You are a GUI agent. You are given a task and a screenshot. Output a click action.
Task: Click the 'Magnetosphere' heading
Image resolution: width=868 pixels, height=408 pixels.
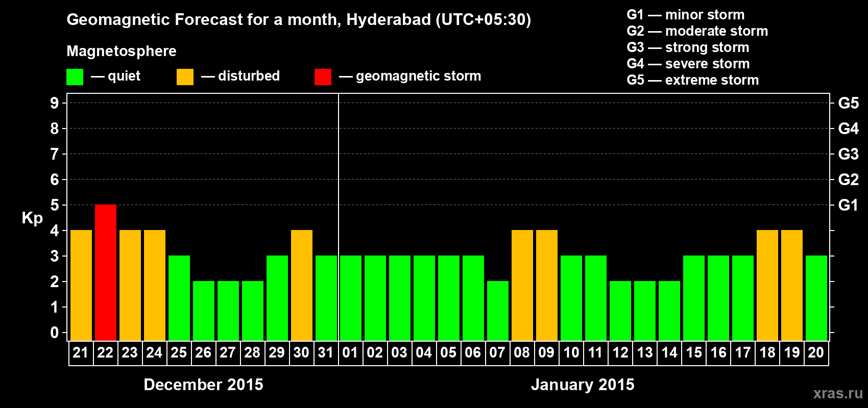pyautogui.click(x=122, y=52)
